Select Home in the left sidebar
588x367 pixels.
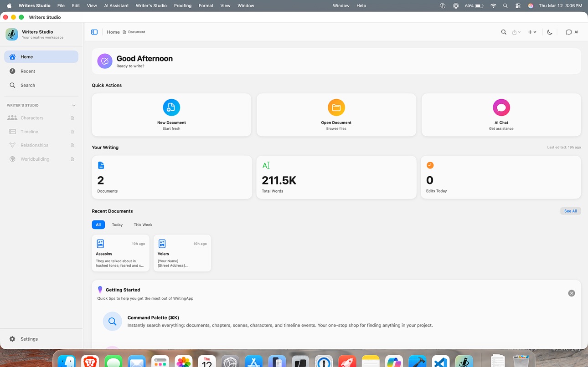41,57
